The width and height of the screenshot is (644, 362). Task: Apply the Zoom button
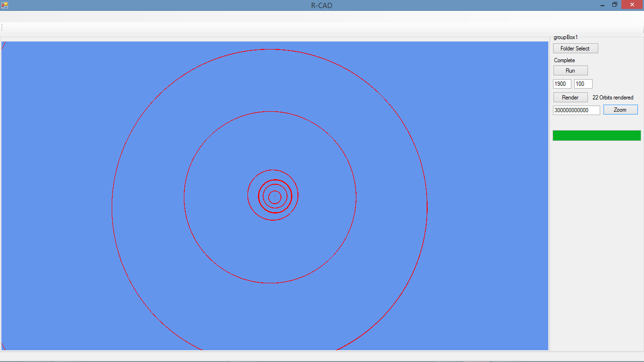pyautogui.click(x=620, y=110)
